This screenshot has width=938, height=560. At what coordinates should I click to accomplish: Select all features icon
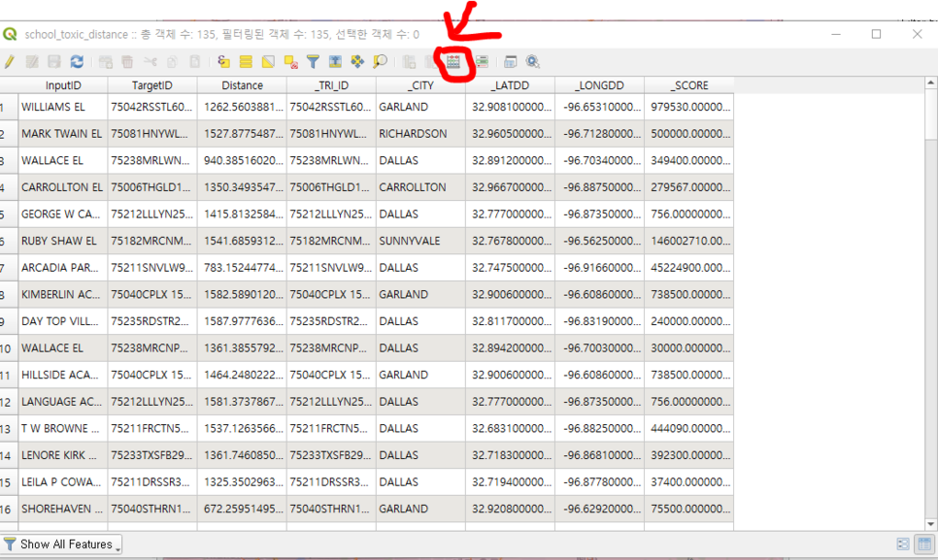click(246, 61)
